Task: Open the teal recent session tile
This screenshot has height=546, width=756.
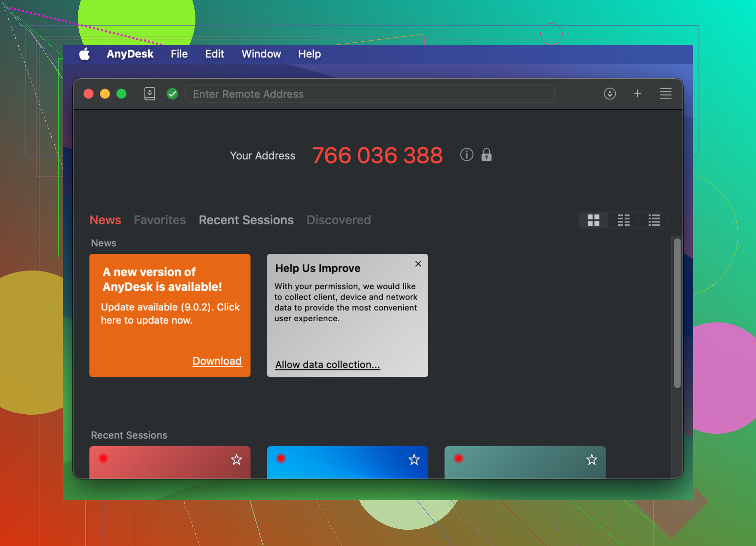Action: [x=525, y=462]
